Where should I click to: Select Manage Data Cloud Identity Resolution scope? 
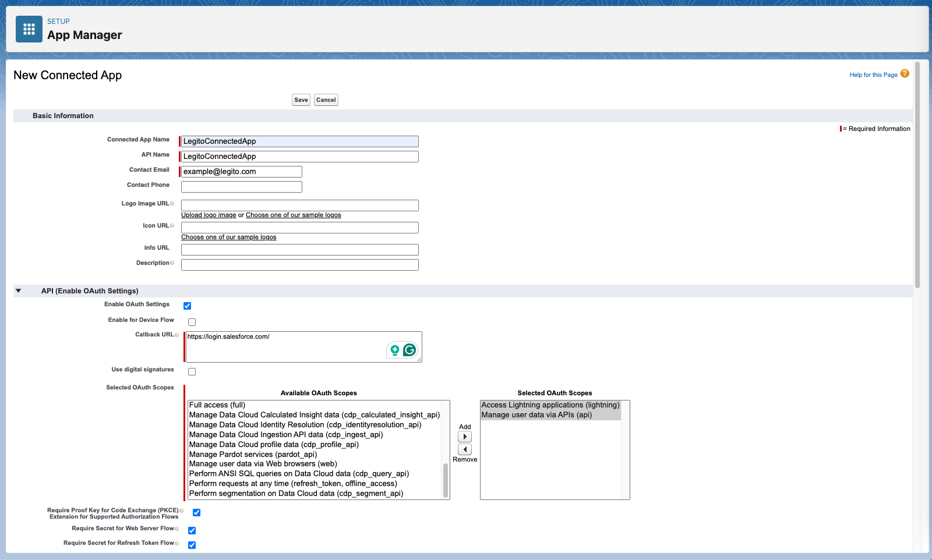(x=315, y=425)
